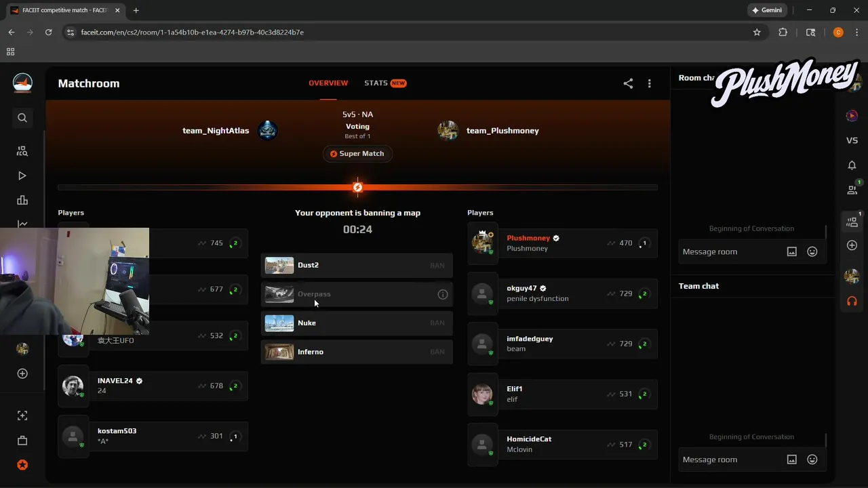Switch to the OVERVIEW tab
868x488 pixels.
(328, 83)
